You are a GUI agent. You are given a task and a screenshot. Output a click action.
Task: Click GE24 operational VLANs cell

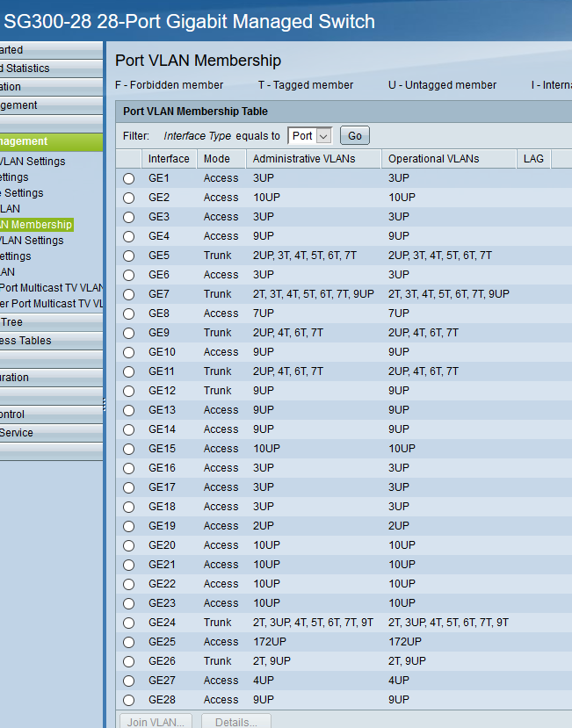point(448,623)
